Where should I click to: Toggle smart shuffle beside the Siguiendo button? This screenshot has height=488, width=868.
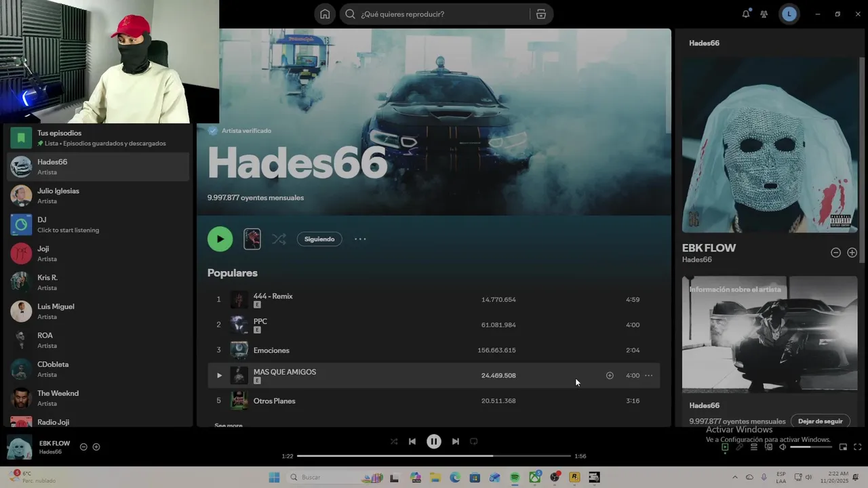pyautogui.click(x=279, y=239)
